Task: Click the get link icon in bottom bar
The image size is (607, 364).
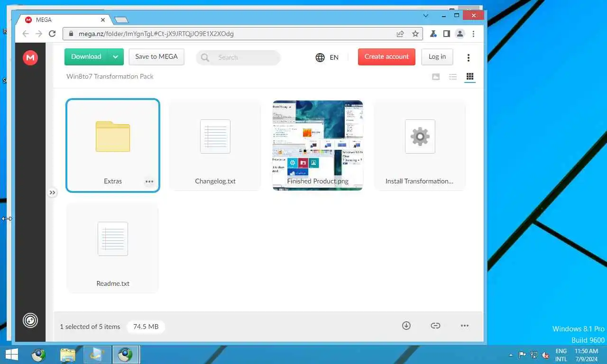Action: [435, 326]
